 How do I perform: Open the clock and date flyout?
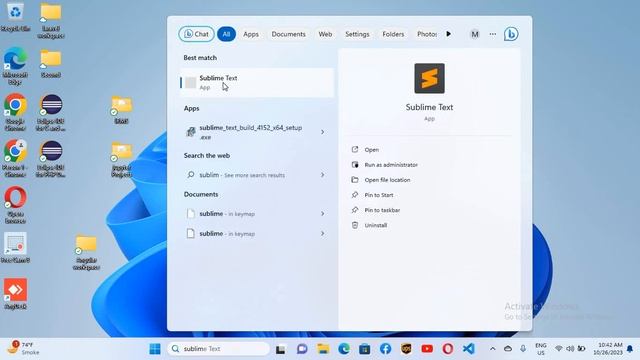click(x=608, y=349)
